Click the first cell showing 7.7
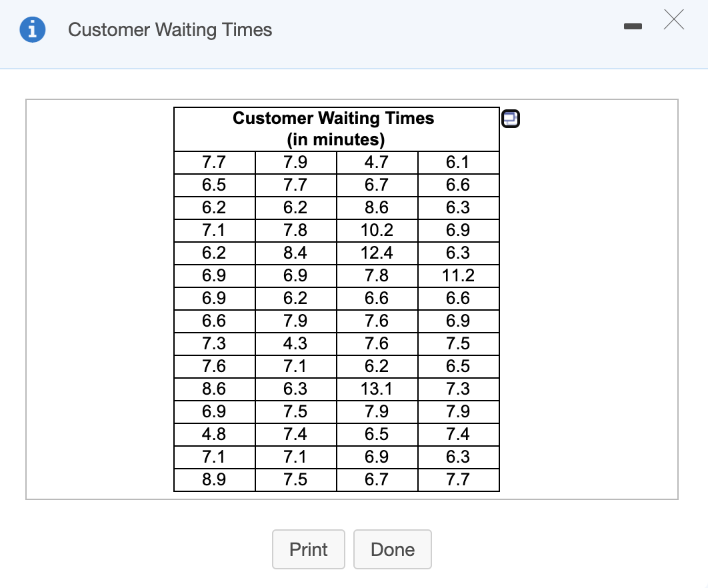The image size is (708, 588). [214, 162]
